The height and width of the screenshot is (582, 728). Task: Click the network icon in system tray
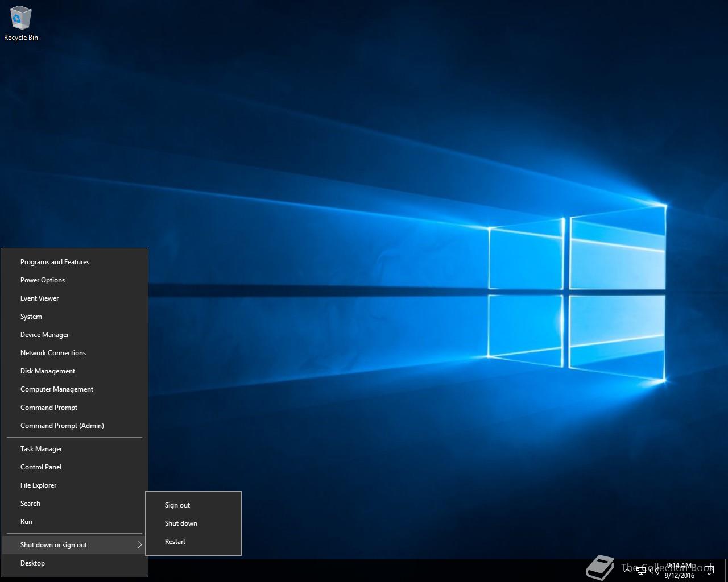click(641, 571)
